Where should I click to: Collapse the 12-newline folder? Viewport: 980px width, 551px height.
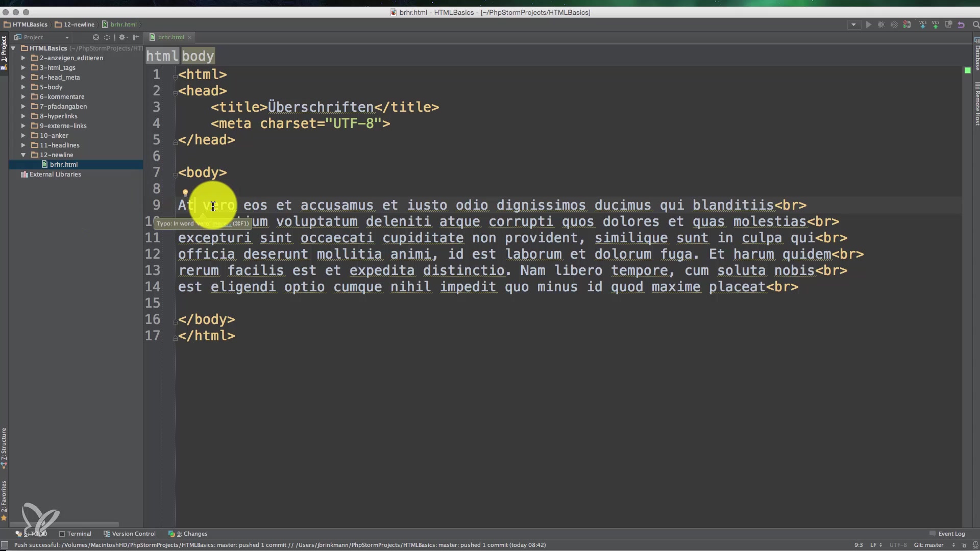23,155
